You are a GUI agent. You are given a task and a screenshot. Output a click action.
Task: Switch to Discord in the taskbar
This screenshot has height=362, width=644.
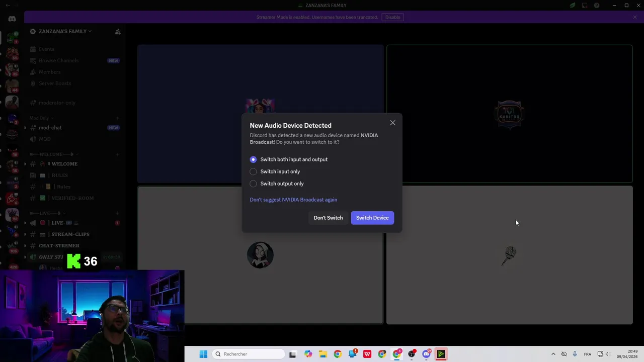tap(427, 354)
